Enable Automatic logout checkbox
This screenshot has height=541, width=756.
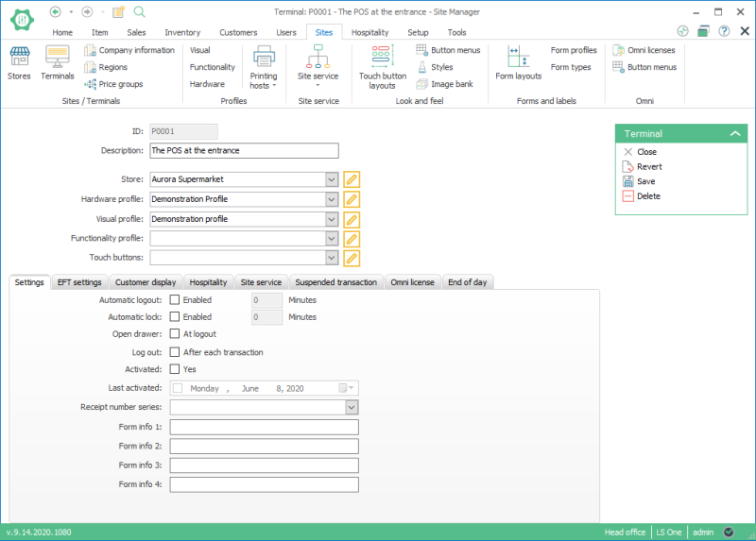pos(174,300)
